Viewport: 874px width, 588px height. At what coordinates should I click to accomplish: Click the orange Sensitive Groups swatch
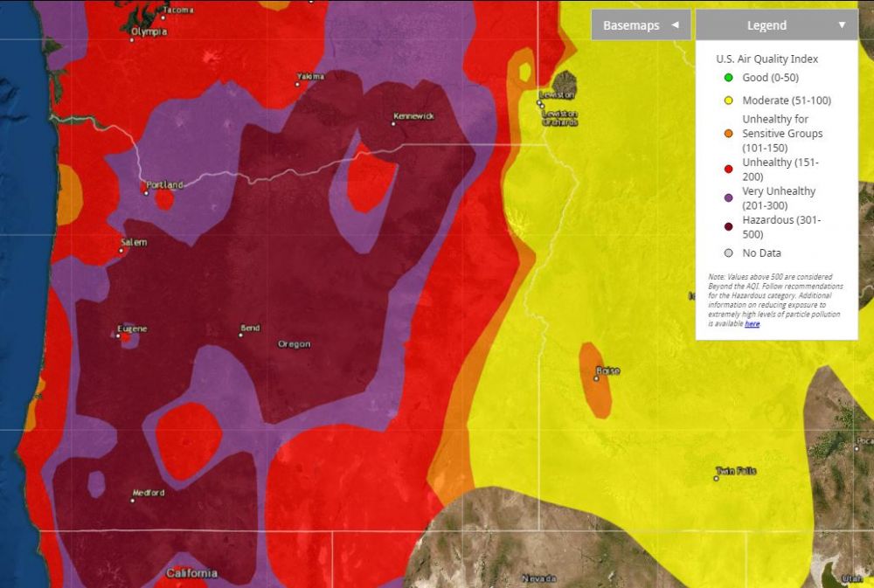728,134
